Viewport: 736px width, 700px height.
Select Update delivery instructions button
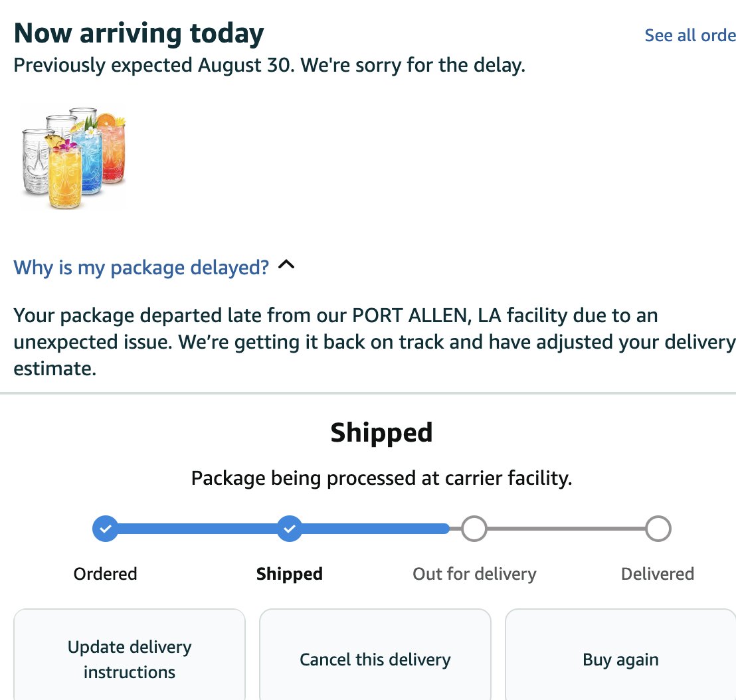(130, 659)
